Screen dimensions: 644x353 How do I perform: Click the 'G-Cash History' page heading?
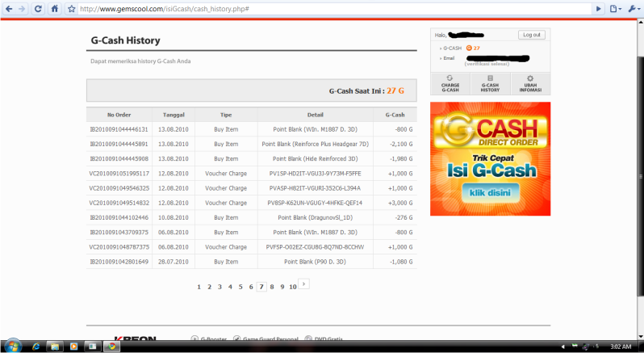[x=126, y=40]
